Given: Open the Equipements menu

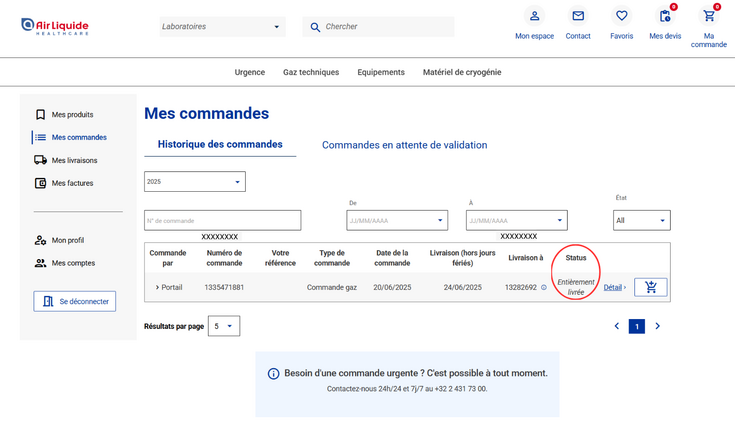Looking at the screenshot, I should tap(381, 72).
